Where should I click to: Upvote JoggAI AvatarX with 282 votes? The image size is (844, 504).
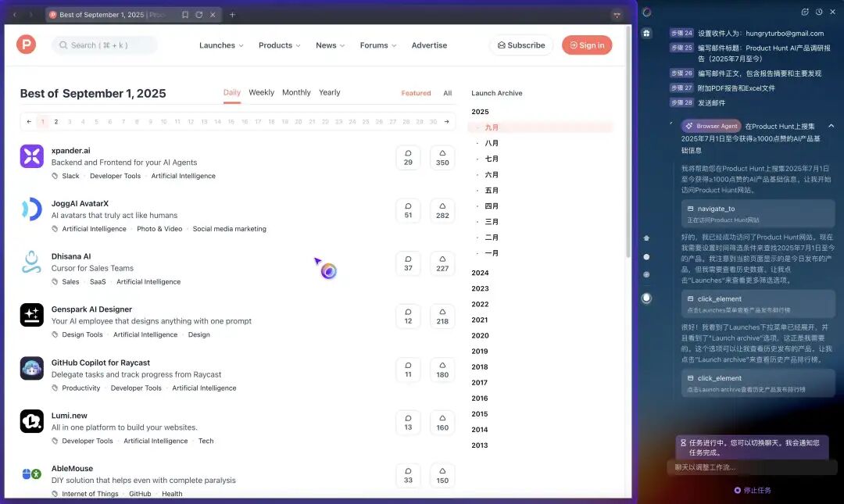442,210
